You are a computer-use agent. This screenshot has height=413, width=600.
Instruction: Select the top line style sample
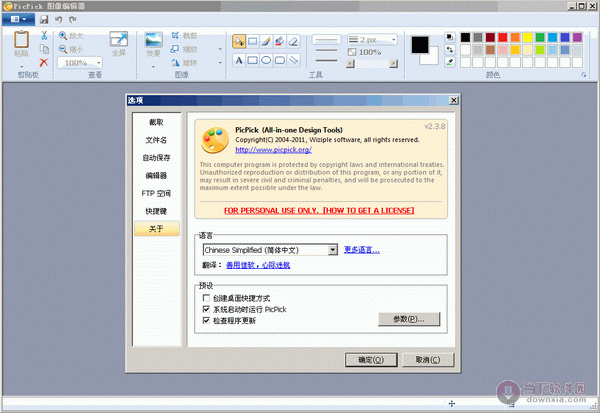[326, 39]
